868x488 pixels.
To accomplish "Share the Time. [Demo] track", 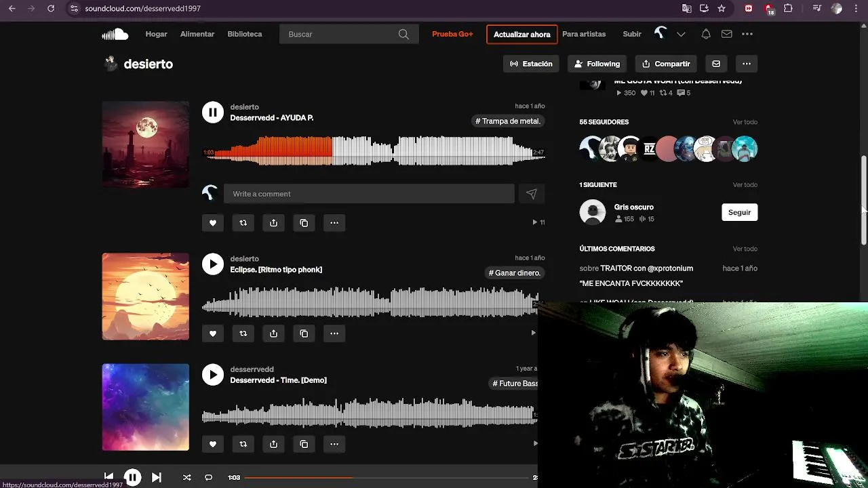I will pyautogui.click(x=273, y=444).
